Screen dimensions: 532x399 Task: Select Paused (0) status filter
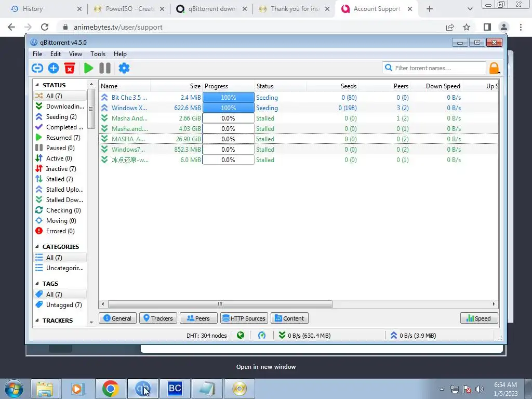pyautogui.click(x=60, y=148)
